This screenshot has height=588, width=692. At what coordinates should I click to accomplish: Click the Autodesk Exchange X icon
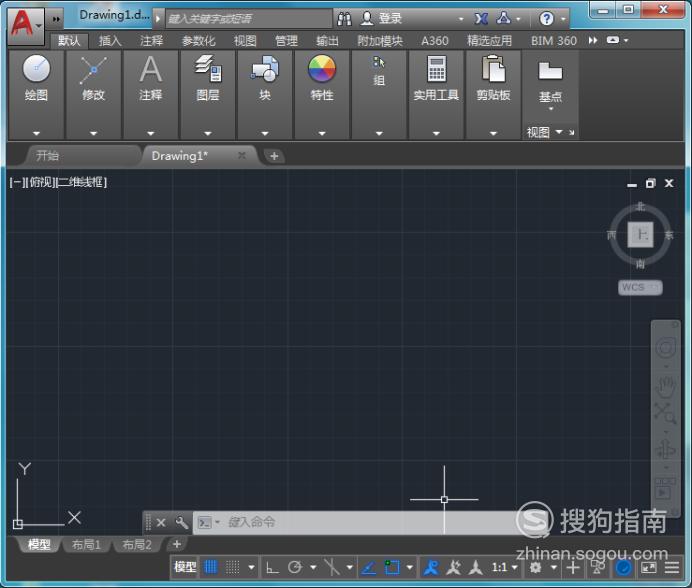481,19
